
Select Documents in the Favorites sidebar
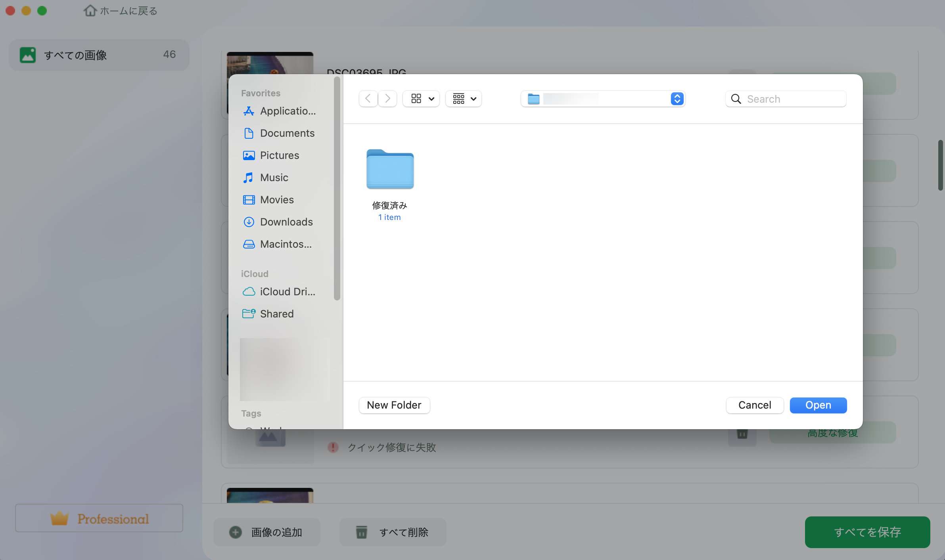(x=287, y=133)
